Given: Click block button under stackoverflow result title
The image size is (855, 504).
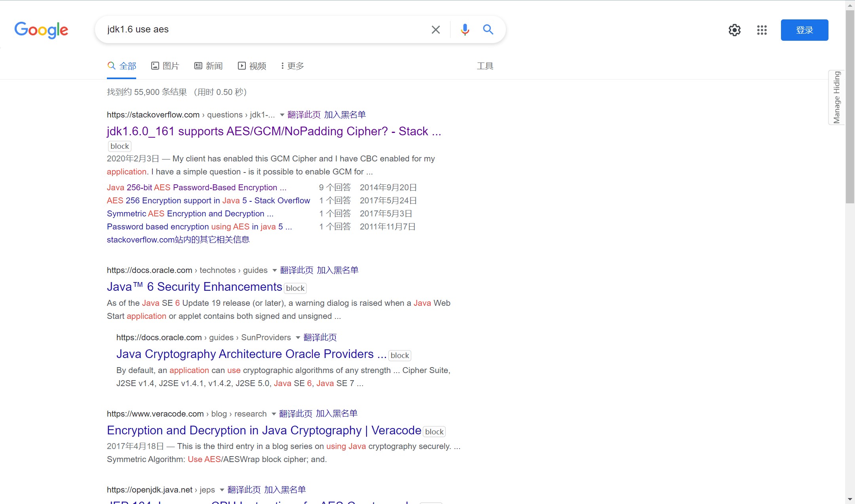Looking at the screenshot, I should pyautogui.click(x=120, y=146).
